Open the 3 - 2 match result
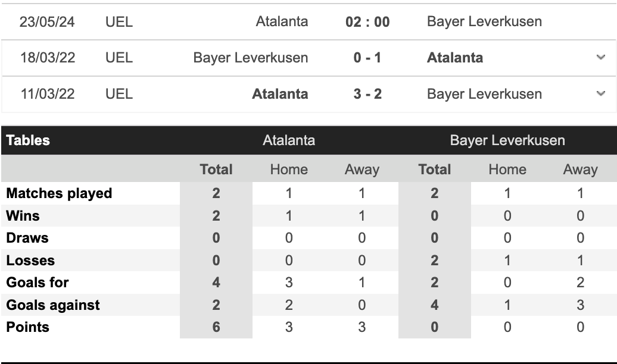 tap(367, 94)
